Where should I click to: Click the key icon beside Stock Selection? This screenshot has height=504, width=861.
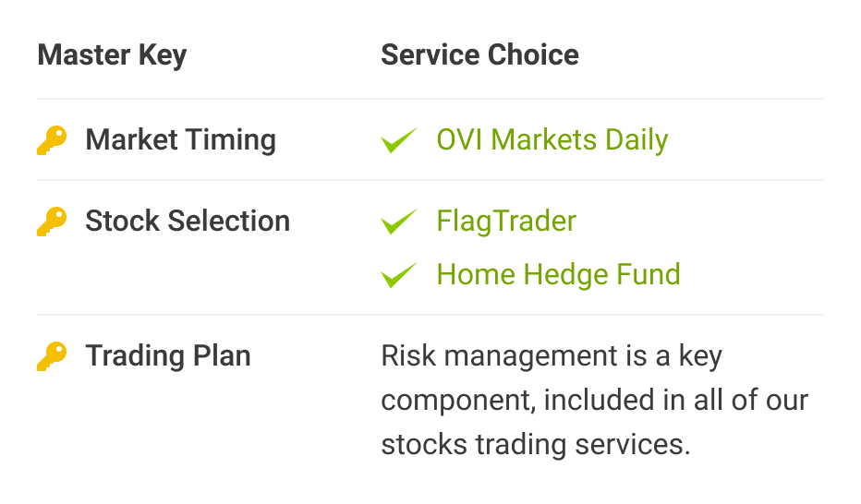(52, 222)
